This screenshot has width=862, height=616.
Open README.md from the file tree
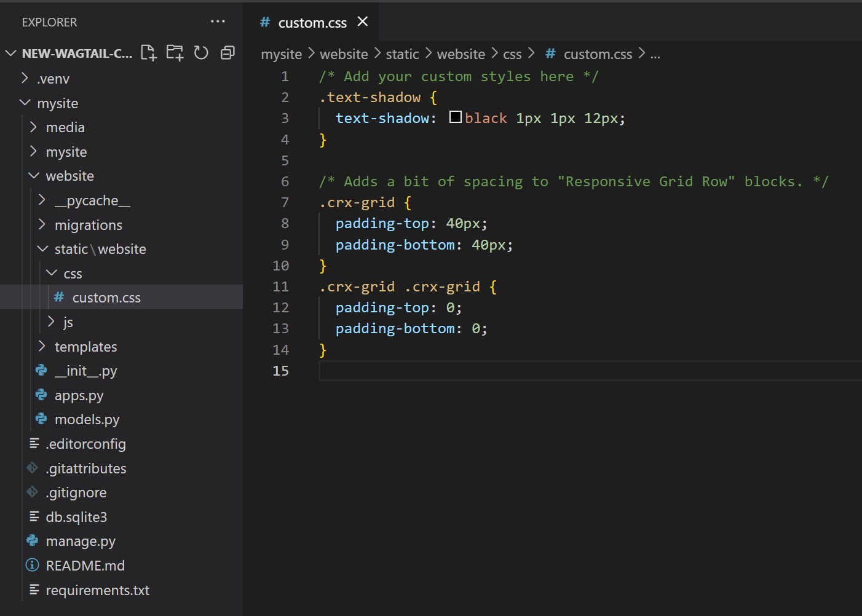(85, 566)
